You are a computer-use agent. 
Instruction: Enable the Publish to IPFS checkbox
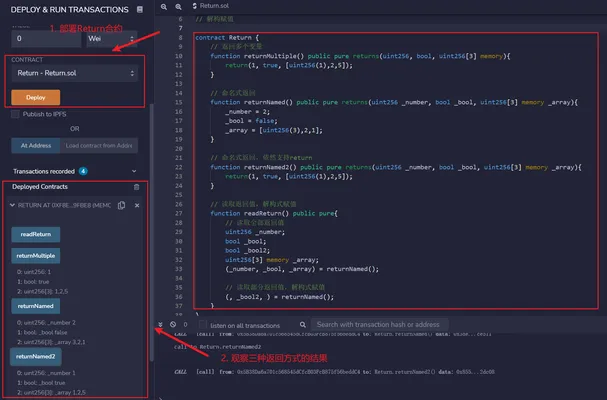(15, 114)
